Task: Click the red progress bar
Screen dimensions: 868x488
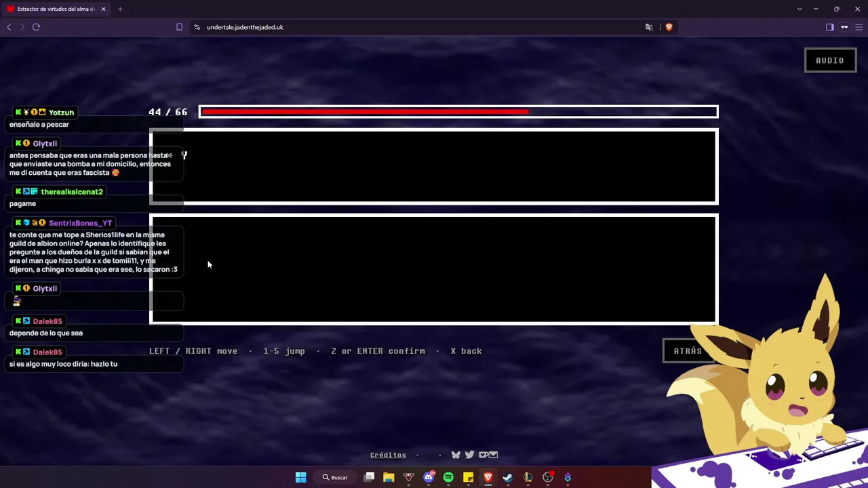Action: coord(458,112)
